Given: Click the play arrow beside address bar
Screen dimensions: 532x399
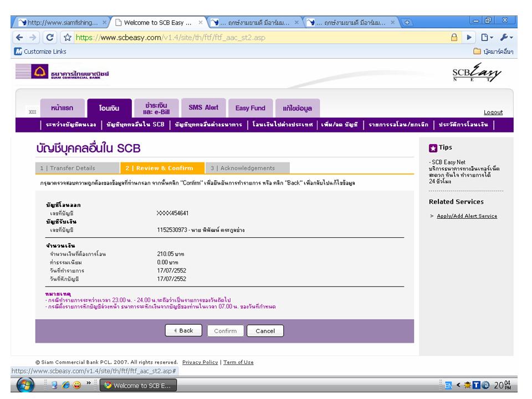Looking at the screenshot, I should (x=469, y=37).
